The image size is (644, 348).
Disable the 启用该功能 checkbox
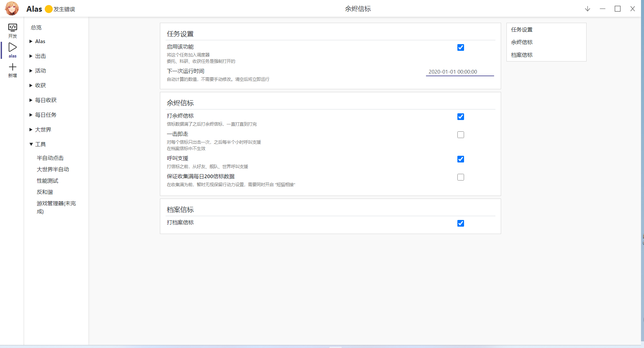pos(460,47)
